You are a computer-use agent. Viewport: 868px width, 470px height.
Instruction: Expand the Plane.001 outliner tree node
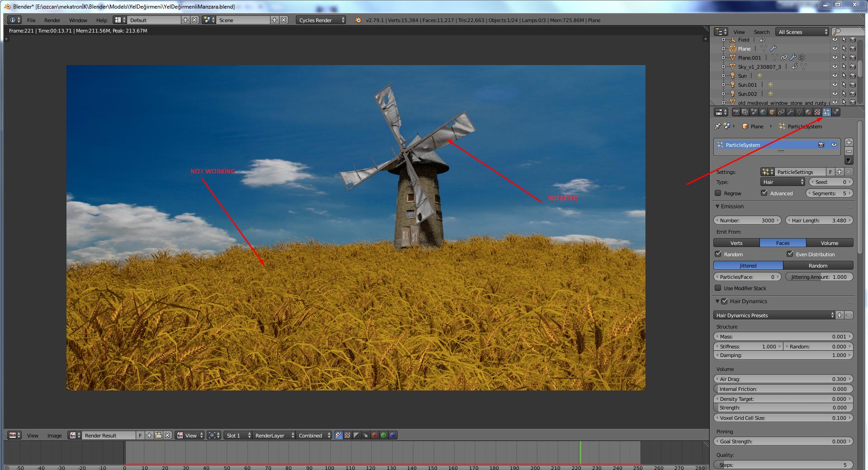[723, 57]
